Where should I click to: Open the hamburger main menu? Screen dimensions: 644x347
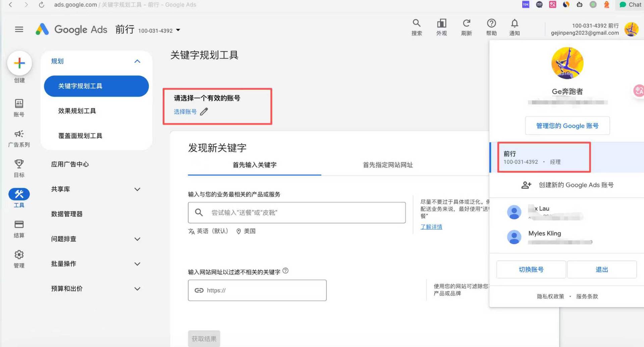click(19, 30)
